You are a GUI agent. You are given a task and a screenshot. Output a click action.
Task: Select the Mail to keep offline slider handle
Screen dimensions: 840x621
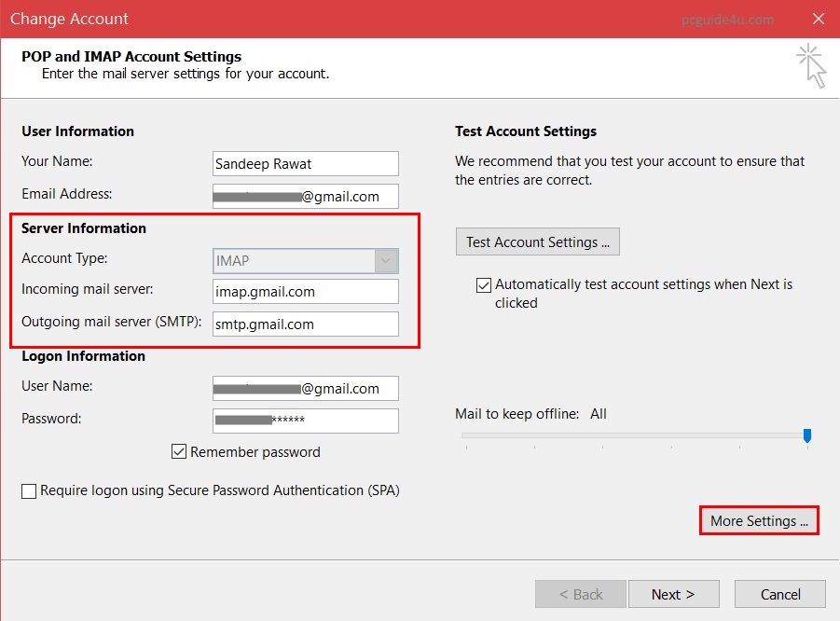(x=807, y=435)
